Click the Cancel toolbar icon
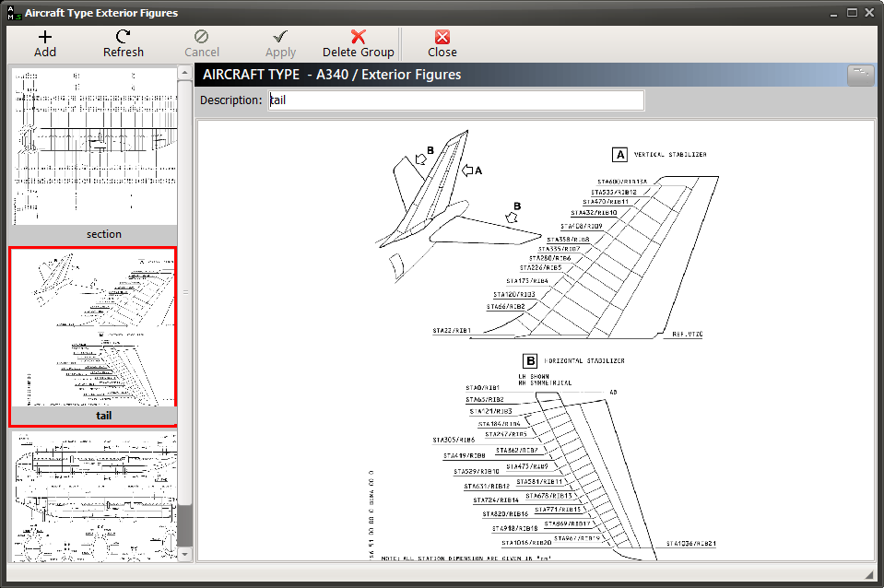The height and width of the screenshot is (588, 884). tap(201, 37)
